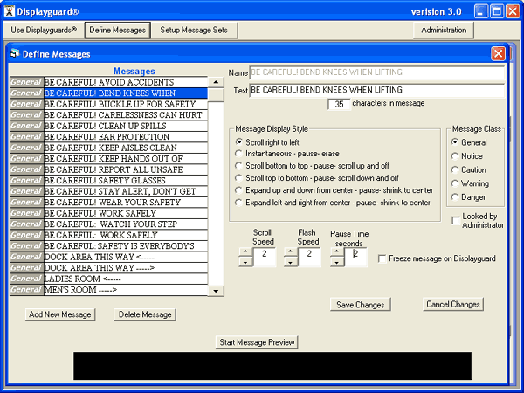Select message BE CAREFUL! BUCKLE UP FOR SAFETY

[109, 104]
